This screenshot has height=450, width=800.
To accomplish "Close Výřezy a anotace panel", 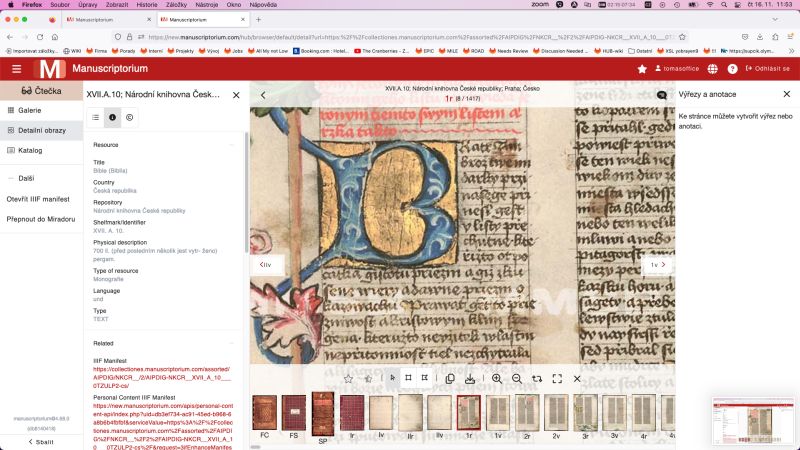I will coord(787,94).
